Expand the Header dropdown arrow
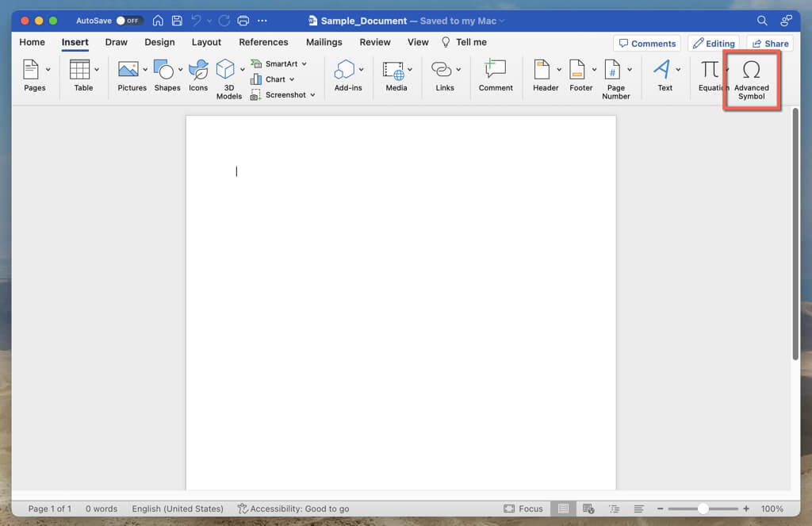This screenshot has height=526, width=812. point(559,70)
